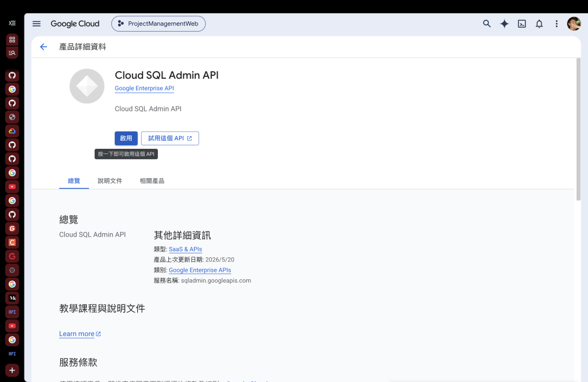Open Google Enterprise APIs category link
This screenshot has height=382, width=588.
[x=200, y=270]
